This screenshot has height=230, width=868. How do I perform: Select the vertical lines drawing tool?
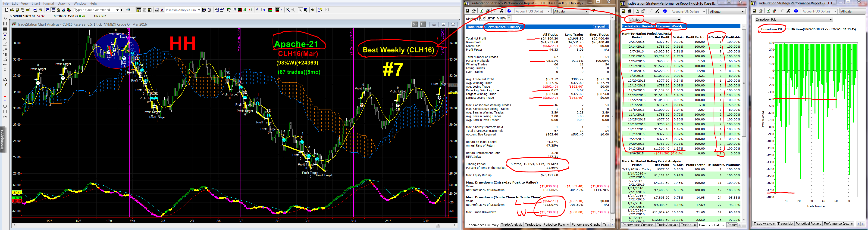tap(5, 24)
